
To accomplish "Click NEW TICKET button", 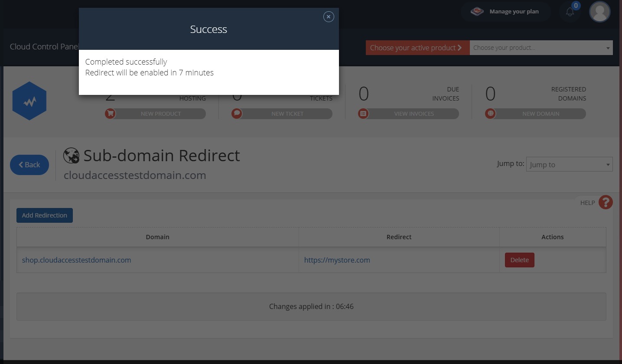I will click(287, 114).
